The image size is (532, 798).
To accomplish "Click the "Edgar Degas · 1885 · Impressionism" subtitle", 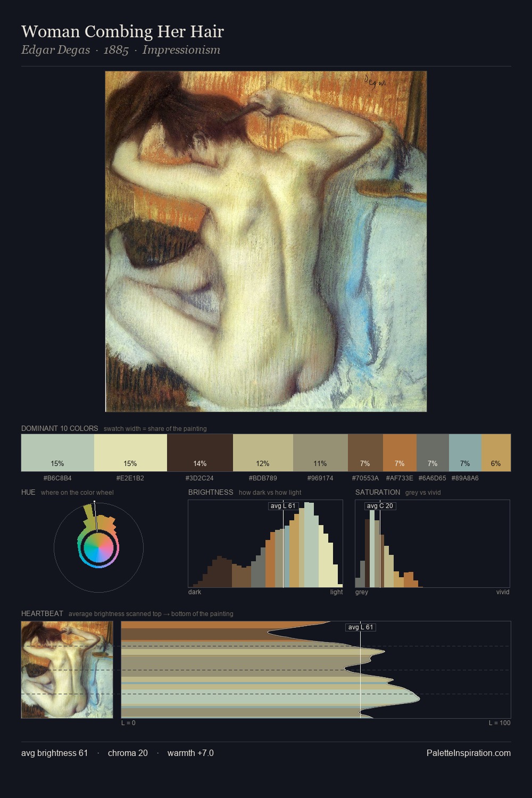I will click(x=121, y=50).
